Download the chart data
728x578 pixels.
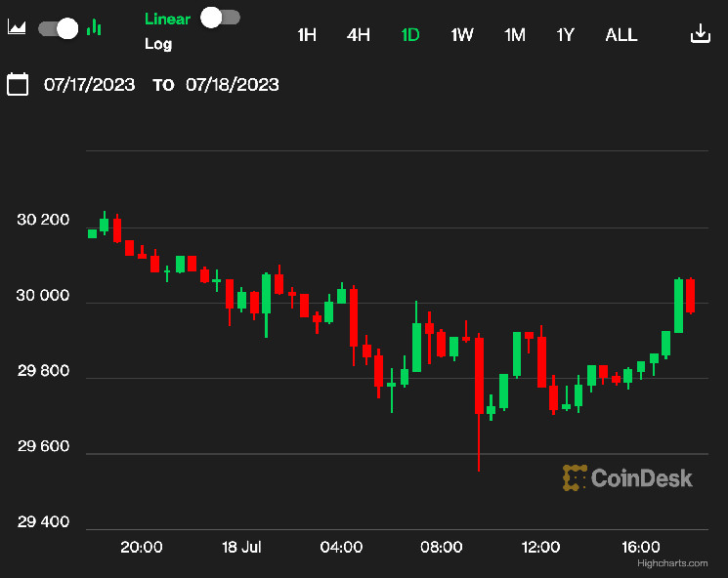700,33
